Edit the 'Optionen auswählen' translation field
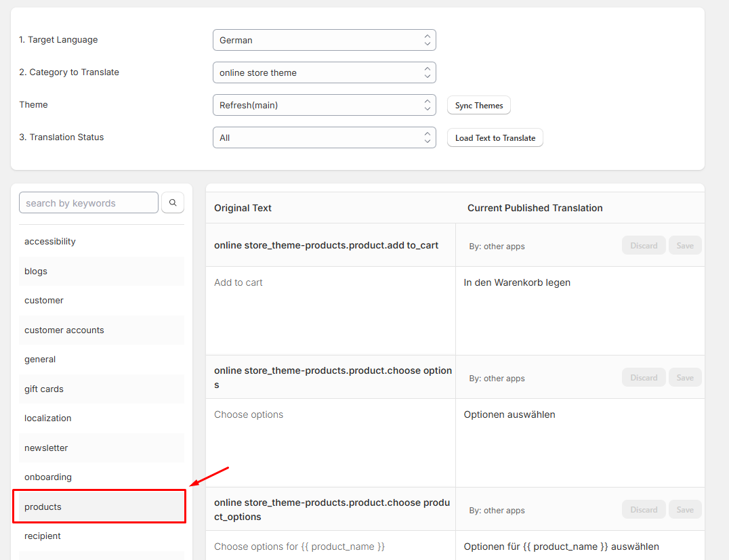Screen dimensions: 729x560 point(580,442)
